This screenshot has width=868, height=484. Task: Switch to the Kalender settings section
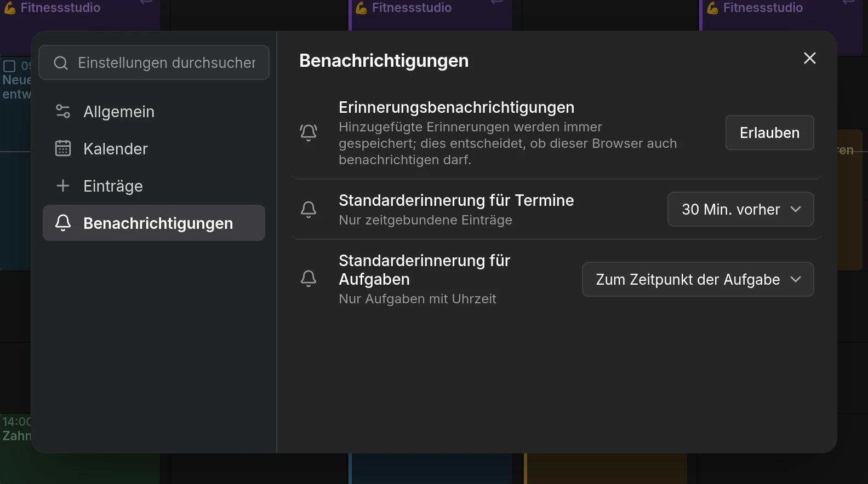(x=154, y=149)
